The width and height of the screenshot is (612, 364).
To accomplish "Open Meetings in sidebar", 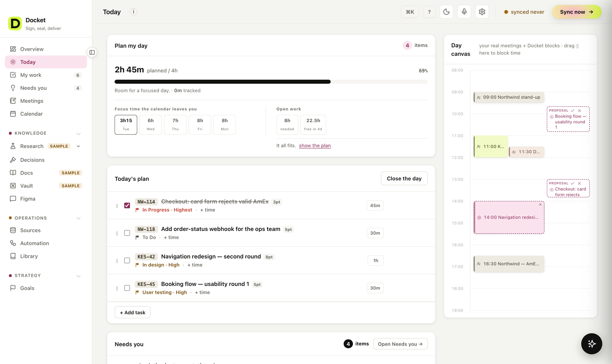I will [46, 101].
